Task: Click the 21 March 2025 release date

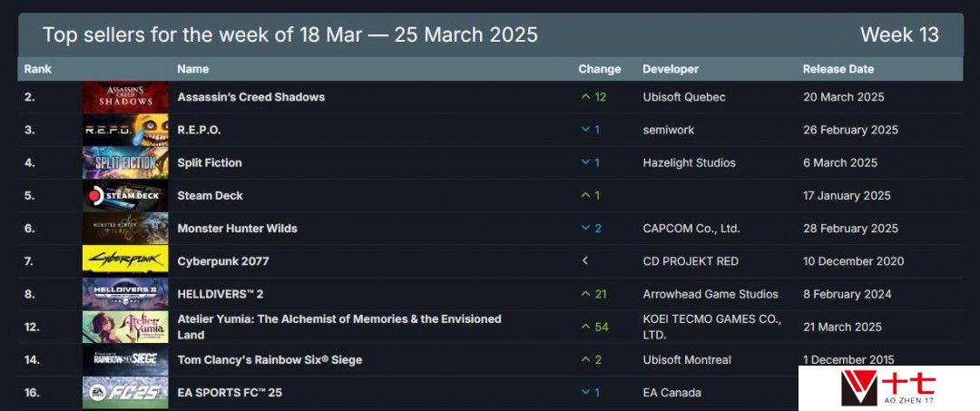Action: [x=842, y=327]
